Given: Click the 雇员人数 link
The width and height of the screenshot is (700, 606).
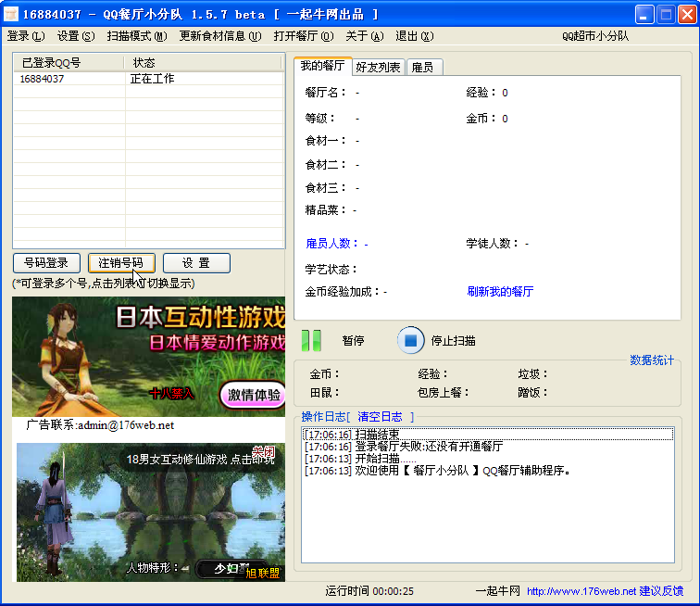Looking at the screenshot, I should (x=337, y=244).
